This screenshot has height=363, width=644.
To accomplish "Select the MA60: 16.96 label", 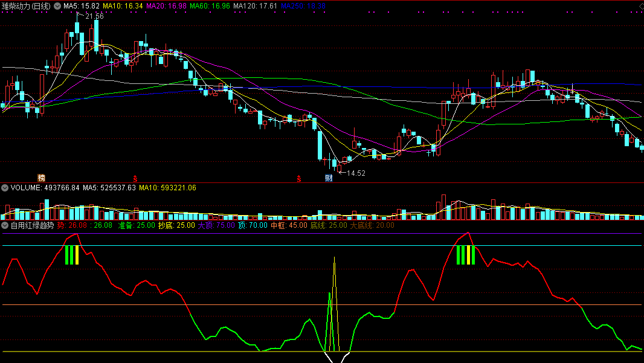I will pos(210,6).
